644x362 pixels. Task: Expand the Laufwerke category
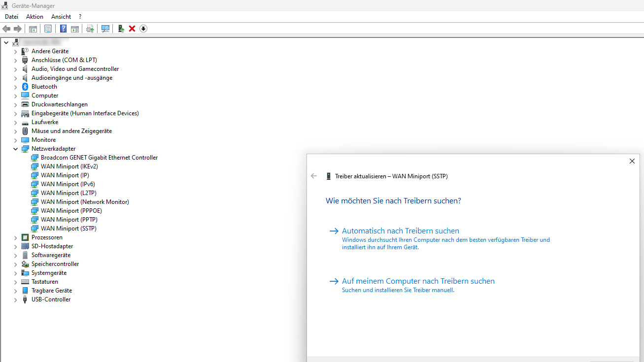click(x=15, y=122)
